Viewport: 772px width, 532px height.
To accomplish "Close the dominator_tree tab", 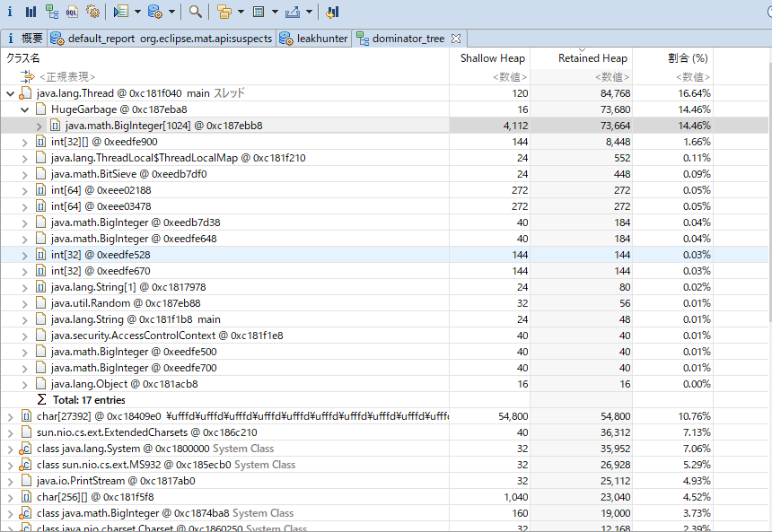I will click(x=455, y=39).
